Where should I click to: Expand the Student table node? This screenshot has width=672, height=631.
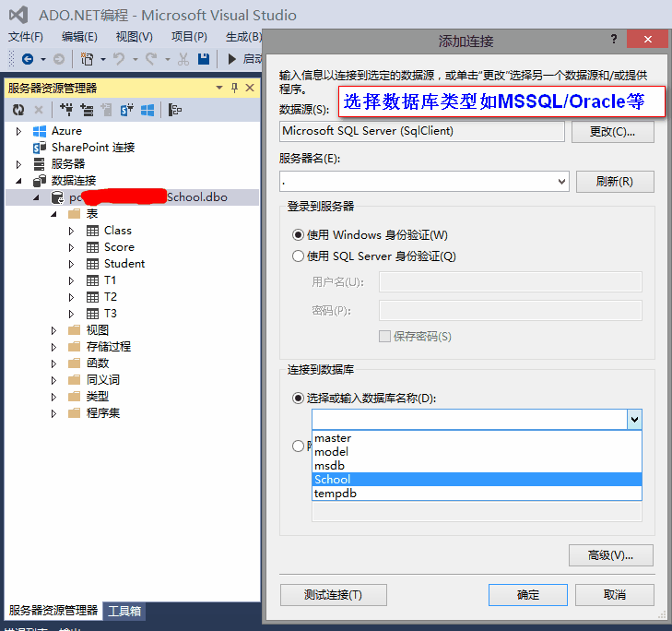[71, 264]
